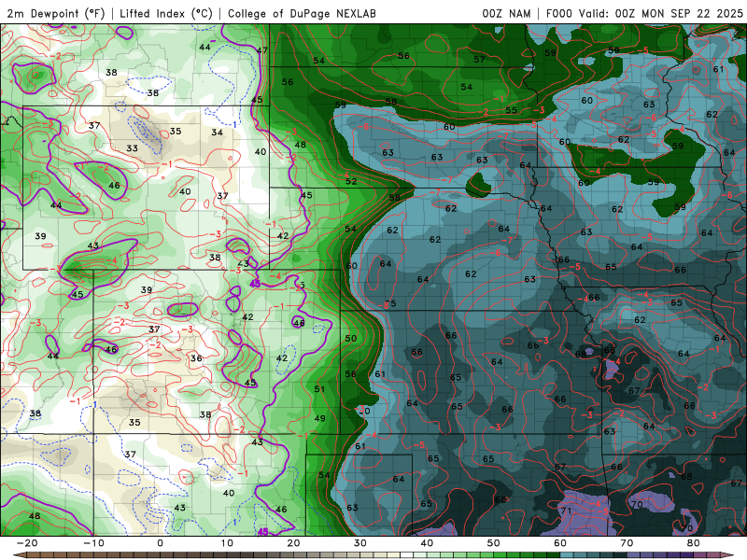Click the "Lifted Index (°C)" title text

tap(166, 13)
